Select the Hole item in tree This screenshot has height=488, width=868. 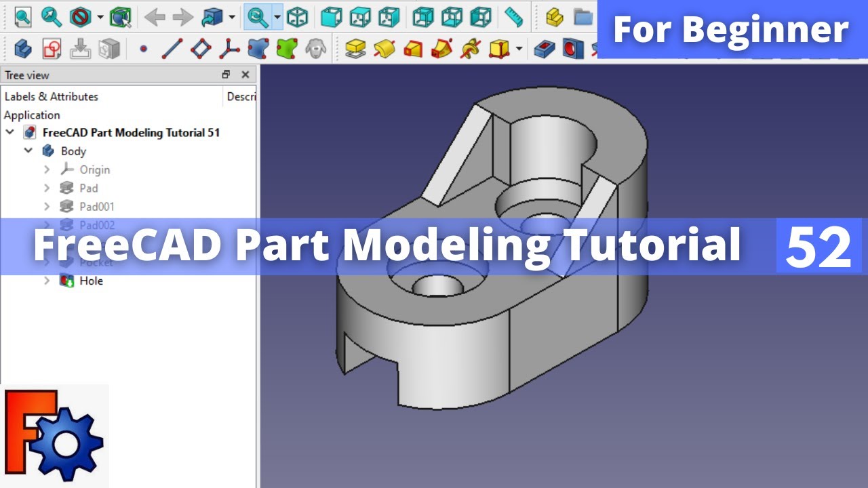click(91, 280)
